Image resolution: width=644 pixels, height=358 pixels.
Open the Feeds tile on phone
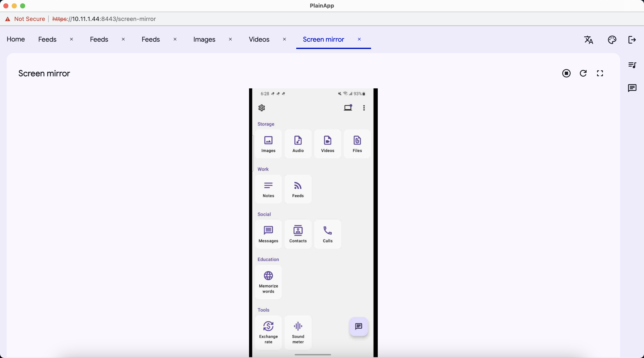point(298,189)
